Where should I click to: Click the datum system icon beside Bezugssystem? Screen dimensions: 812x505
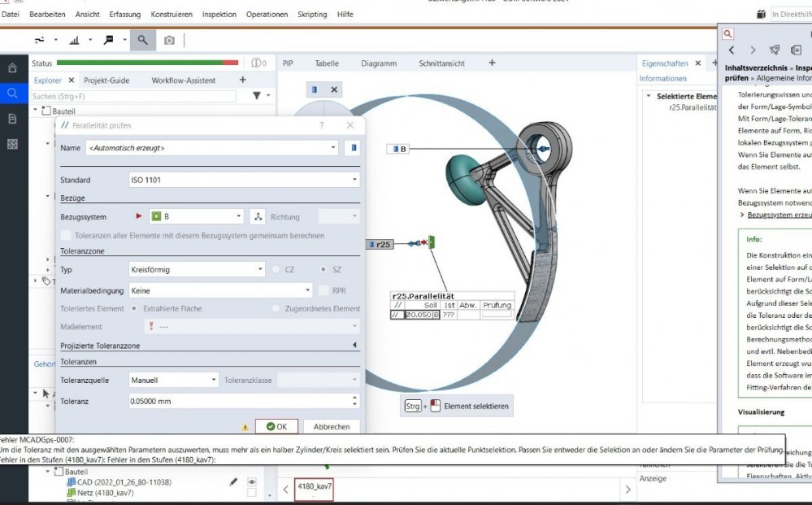point(258,217)
